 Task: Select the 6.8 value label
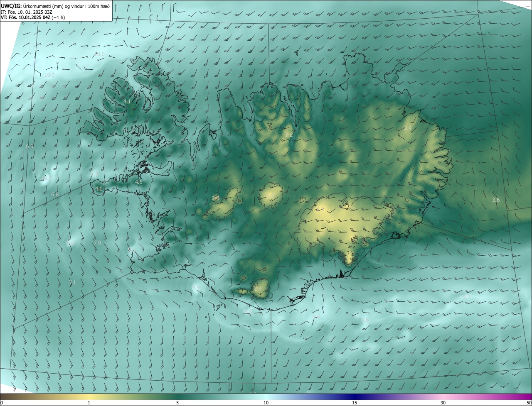click(x=55, y=194)
